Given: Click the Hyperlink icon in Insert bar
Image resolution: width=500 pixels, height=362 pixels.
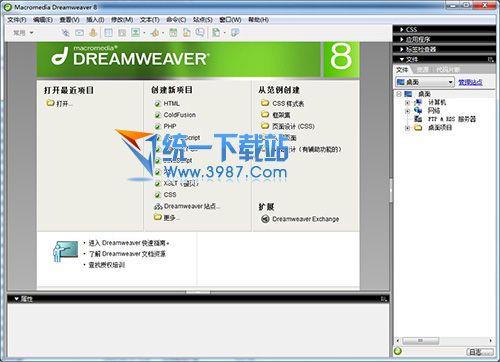Looking at the screenshot, I should click(66, 33).
